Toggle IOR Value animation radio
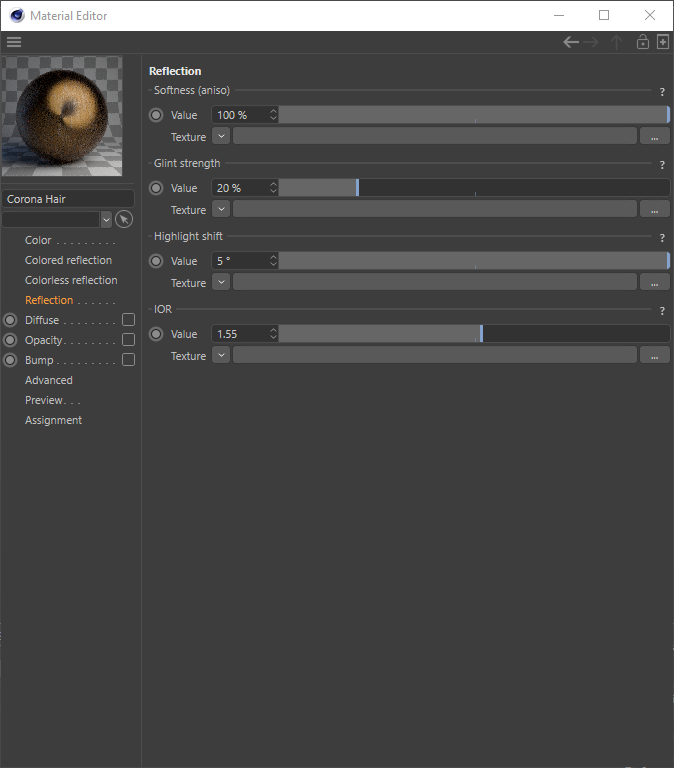 (x=156, y=334)
